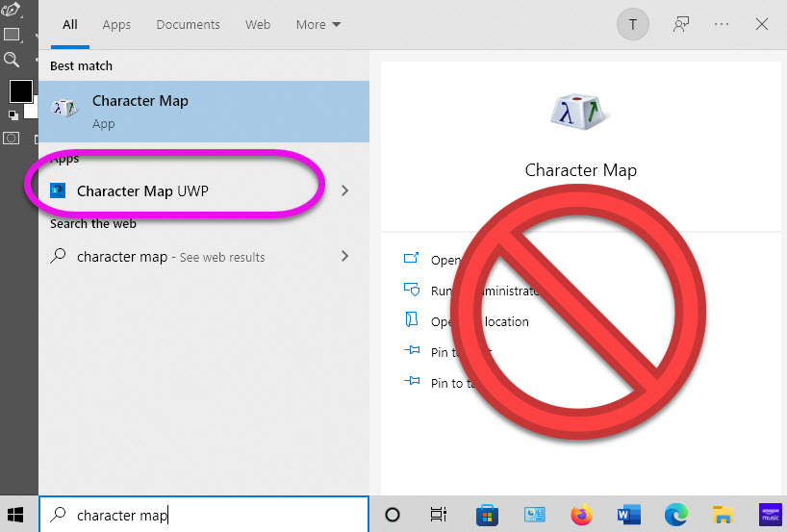787x532 pixels.
Task: Click inside the character map search box
Action: [204, 515]
